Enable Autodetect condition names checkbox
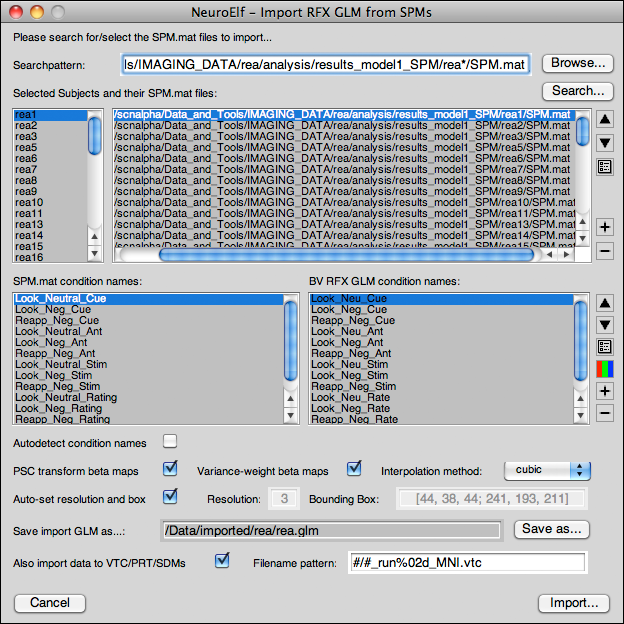The image size is (624, 624). (170, 442)
